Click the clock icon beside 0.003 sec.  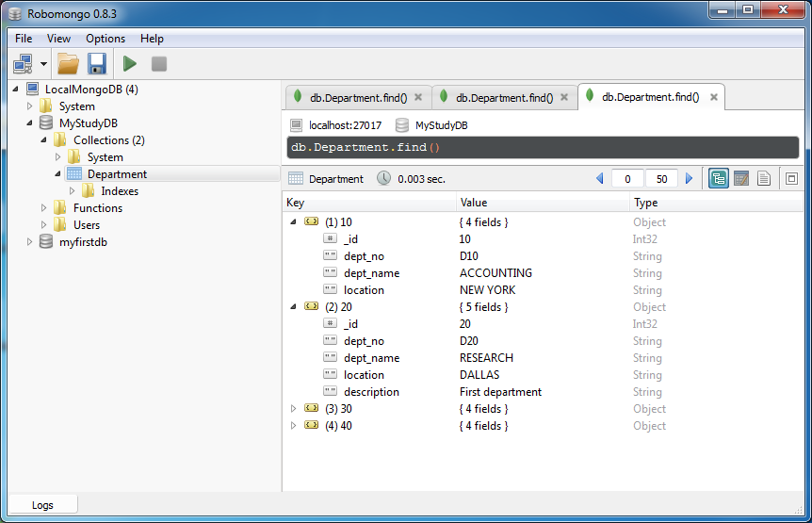(383, 178)
